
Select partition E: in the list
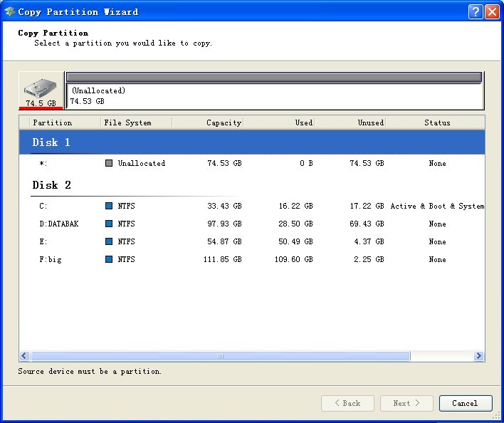(x=252, y=241)
